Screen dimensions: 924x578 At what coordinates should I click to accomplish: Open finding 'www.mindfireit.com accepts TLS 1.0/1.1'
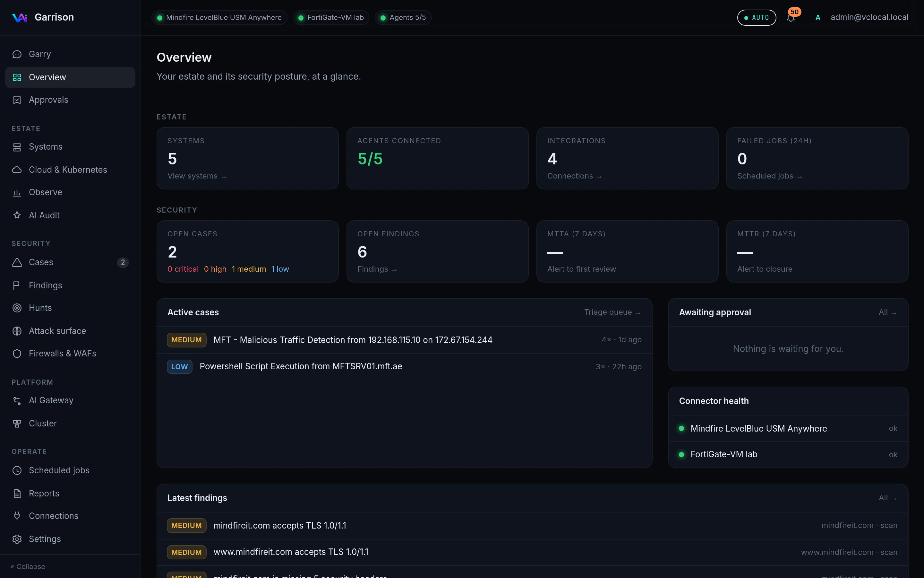click(x=532, y=552)
